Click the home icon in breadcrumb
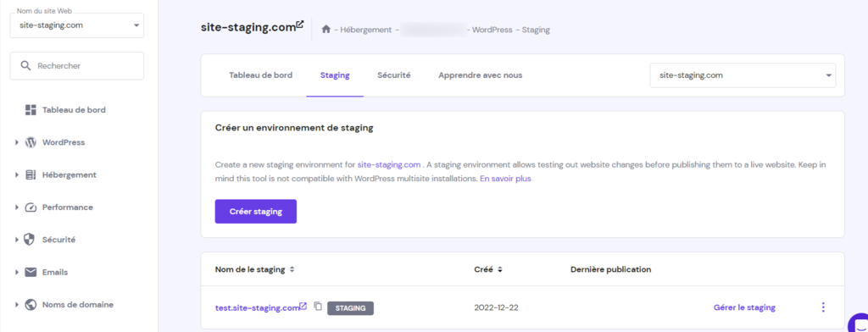868x332 pixels. point(326,30)
